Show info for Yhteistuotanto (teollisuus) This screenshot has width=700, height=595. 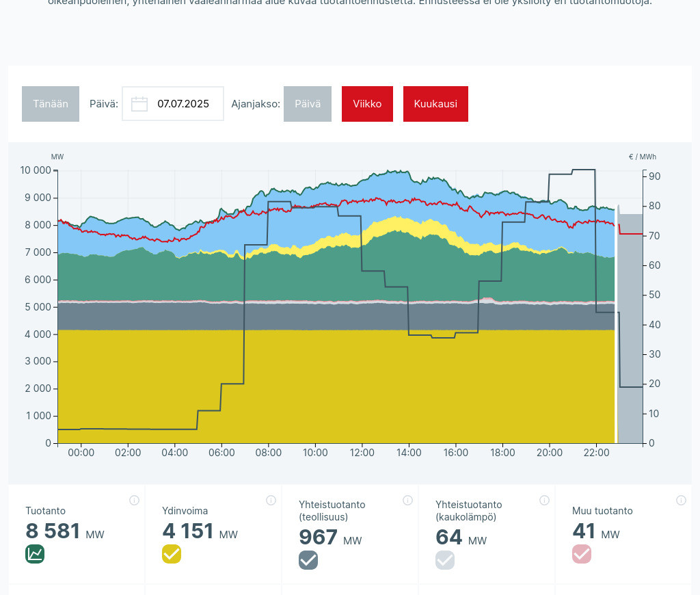pyautogui.click(x=407, y=501)
